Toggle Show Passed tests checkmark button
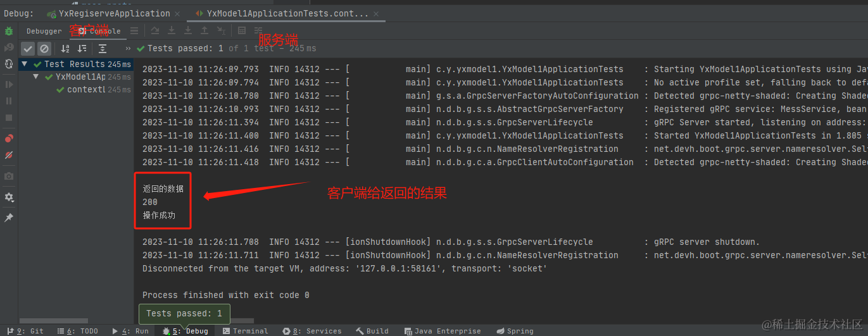This screenshot has height=336, width=868. click(x=28, y=48)
